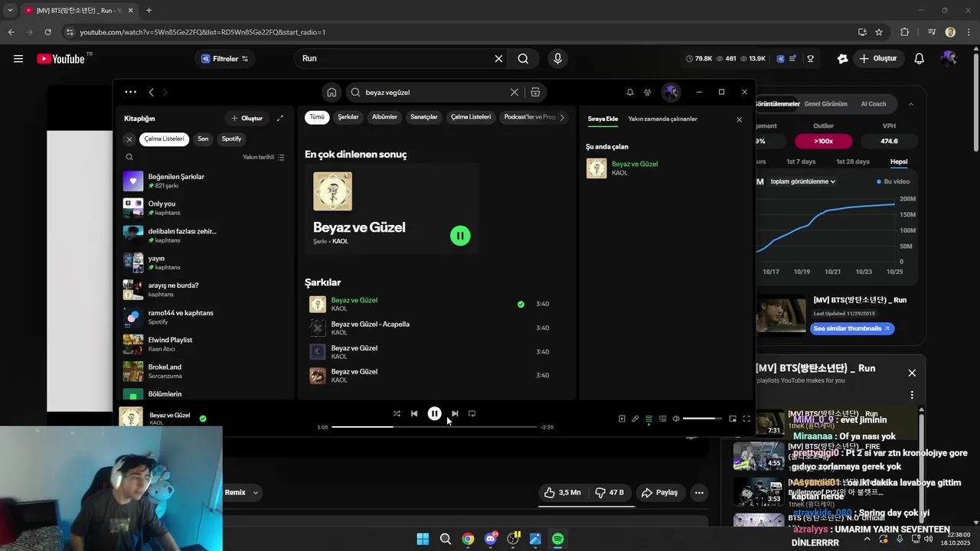This screenshot has width=980, height=551.
Task: Toggle shuffle in Spotify player
Action: point(397,413)
